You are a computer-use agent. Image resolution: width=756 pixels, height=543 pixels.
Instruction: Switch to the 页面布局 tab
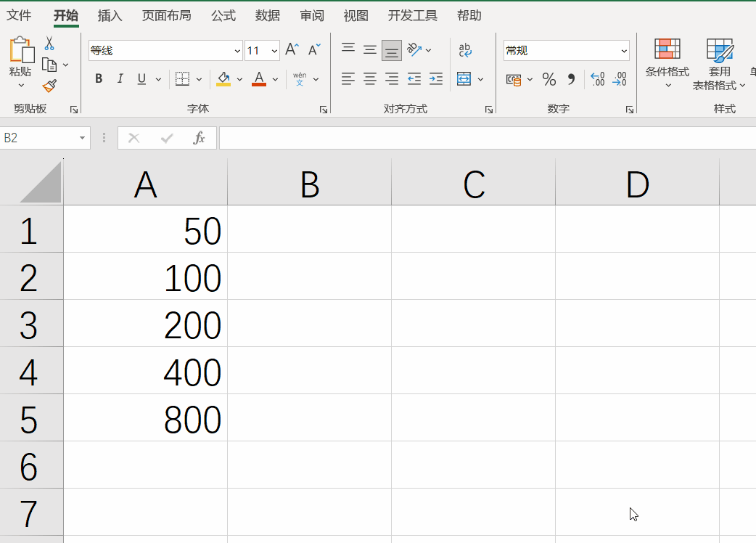coord(166,16)
